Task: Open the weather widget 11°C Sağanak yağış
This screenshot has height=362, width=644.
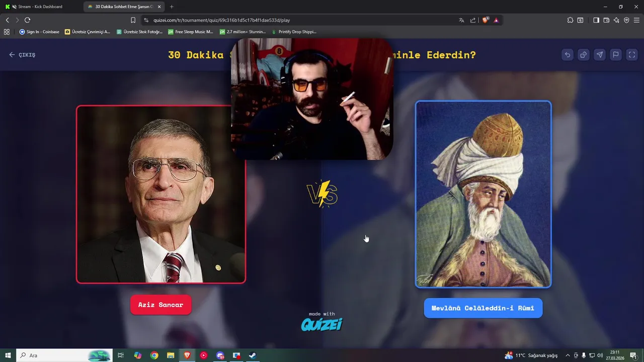Action: point(531,355)
